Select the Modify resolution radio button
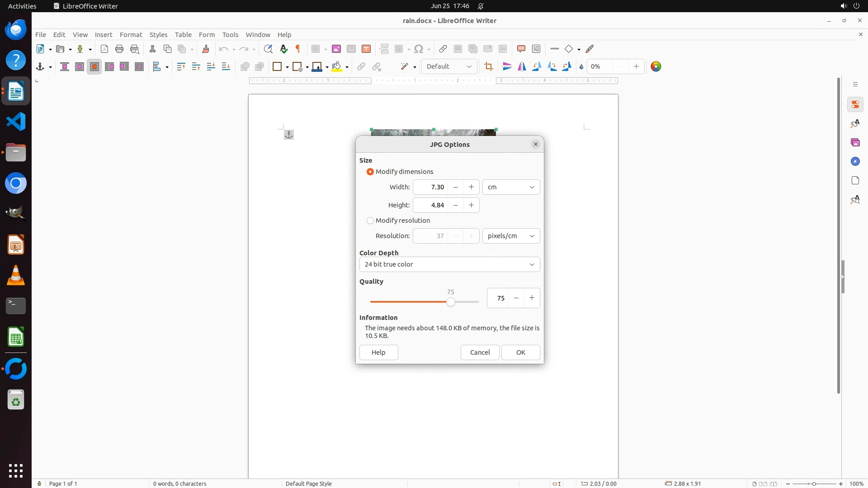This screenshot has width=868, height=488. pyautogui.click(x=370, y=221)
